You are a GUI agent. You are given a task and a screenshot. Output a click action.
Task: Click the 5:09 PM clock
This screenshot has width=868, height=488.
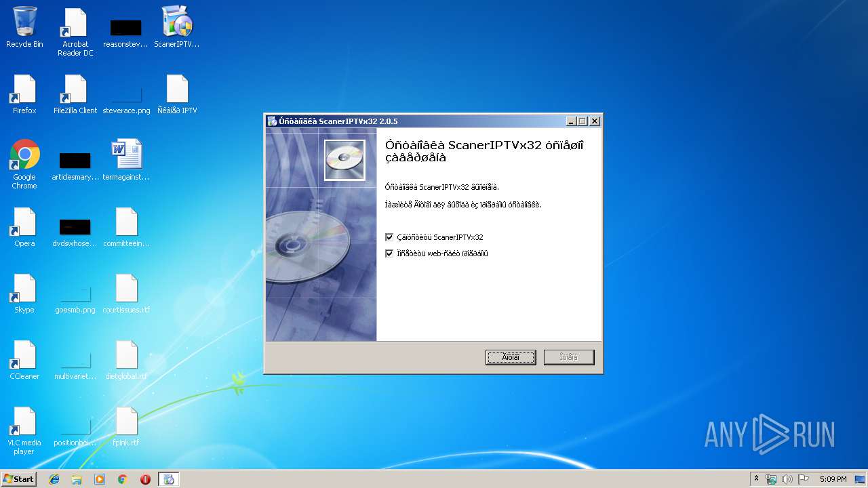pos(833,479)
